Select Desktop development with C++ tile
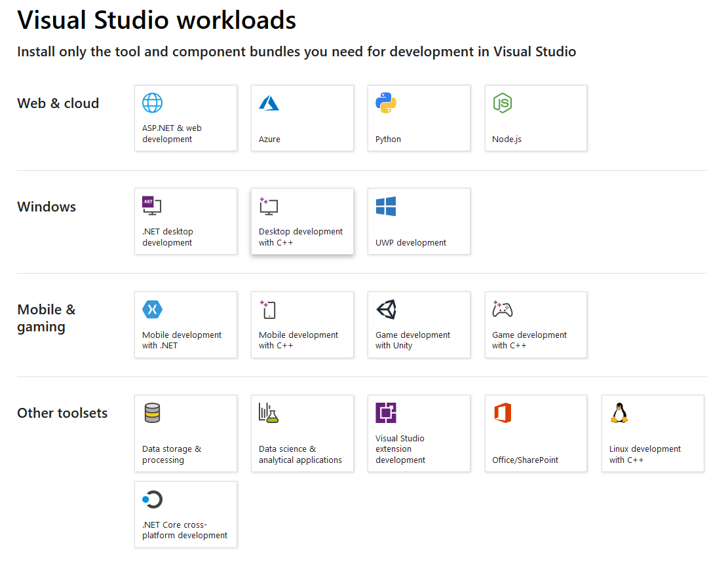 pyautogui.click(x=302, y=221)
